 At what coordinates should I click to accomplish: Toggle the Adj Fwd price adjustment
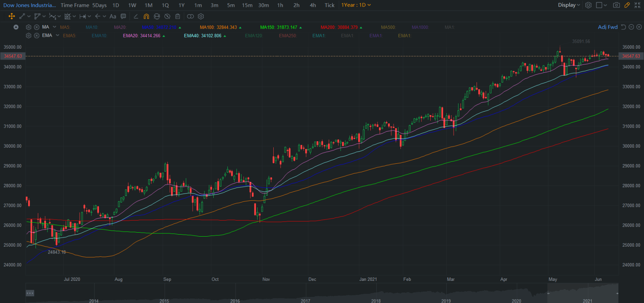click(x=607, y=27)
